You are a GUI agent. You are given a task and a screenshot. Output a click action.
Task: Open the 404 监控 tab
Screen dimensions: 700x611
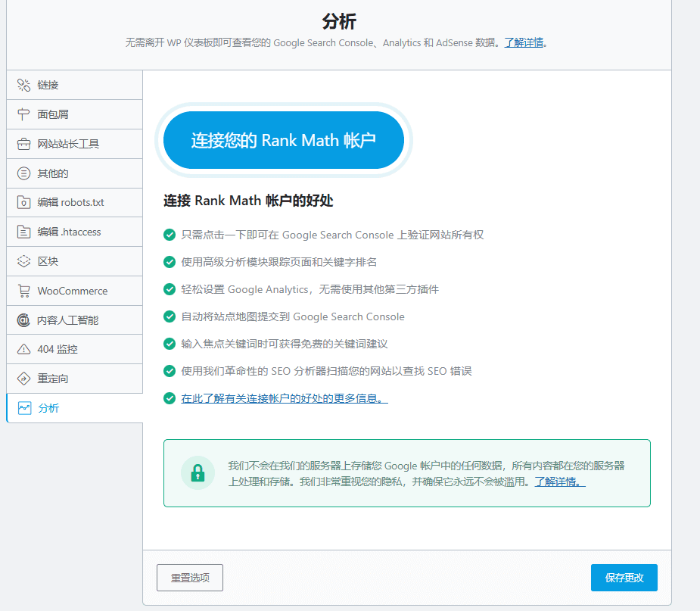75,349
